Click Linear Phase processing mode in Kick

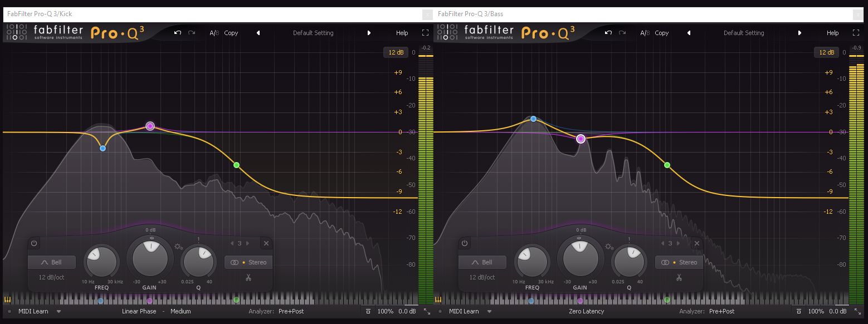[139, 311]
